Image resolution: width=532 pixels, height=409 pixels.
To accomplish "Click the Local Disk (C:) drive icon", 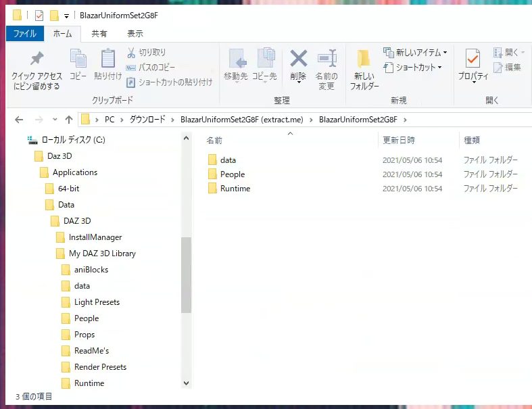I will click(32, 140).
